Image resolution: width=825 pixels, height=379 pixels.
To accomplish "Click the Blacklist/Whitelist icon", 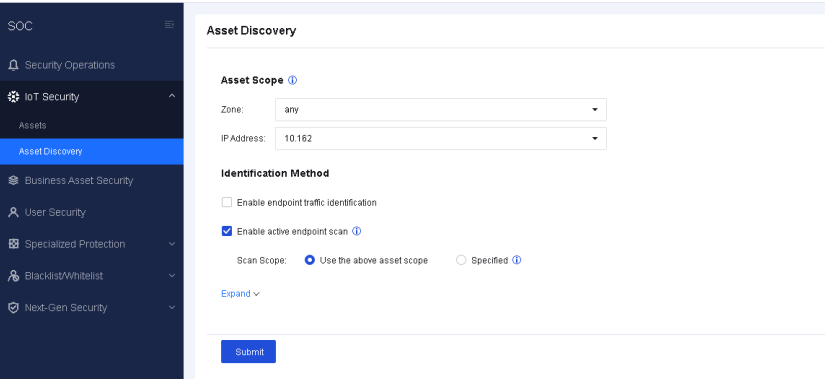I will (x=14, y=276).
